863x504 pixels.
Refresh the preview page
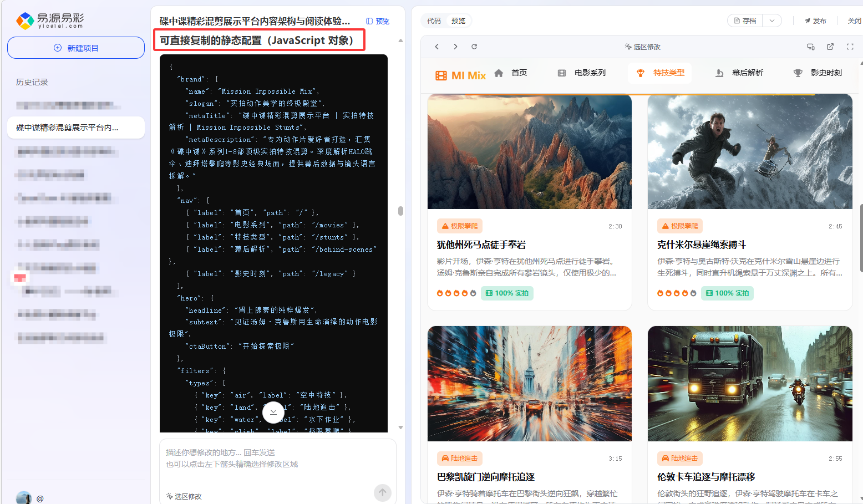[x=474, y=47]
